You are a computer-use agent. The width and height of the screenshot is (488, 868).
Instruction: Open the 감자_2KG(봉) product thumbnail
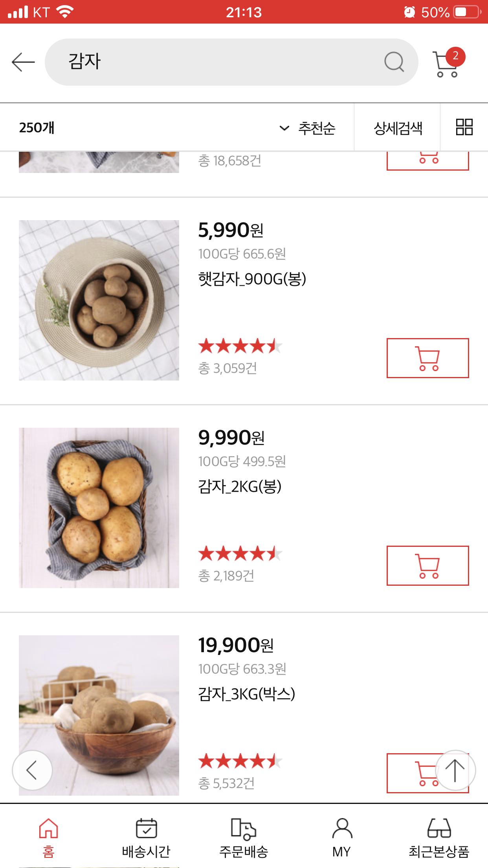click(x=99, y=508)
